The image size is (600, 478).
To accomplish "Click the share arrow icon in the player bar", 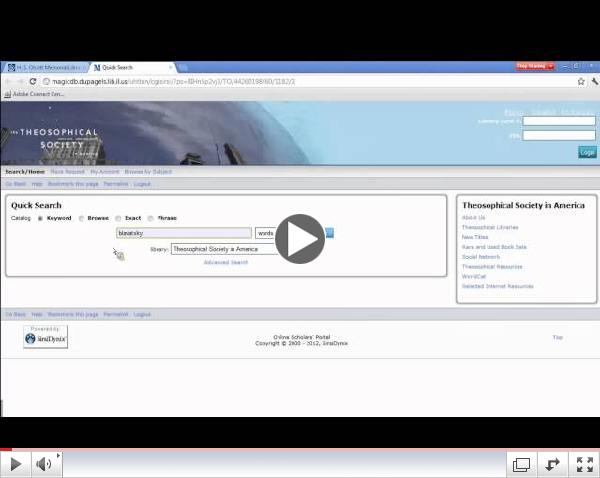I will pyautogui.click(x=552, y=465).
